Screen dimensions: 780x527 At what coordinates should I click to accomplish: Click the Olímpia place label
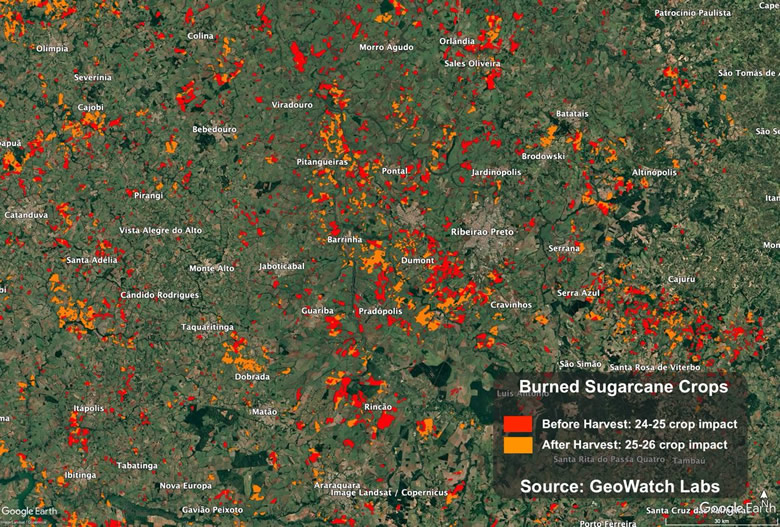tap(52, 48)
